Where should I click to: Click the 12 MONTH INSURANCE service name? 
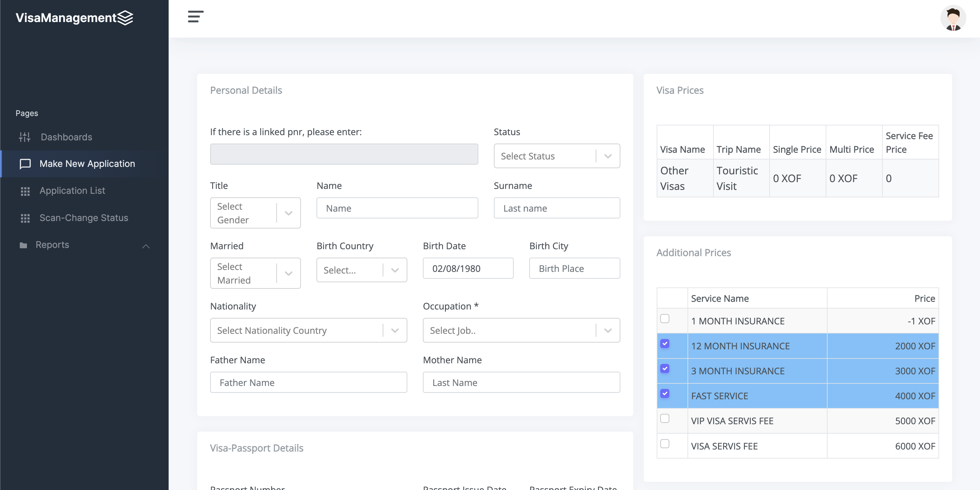[740, 346]
